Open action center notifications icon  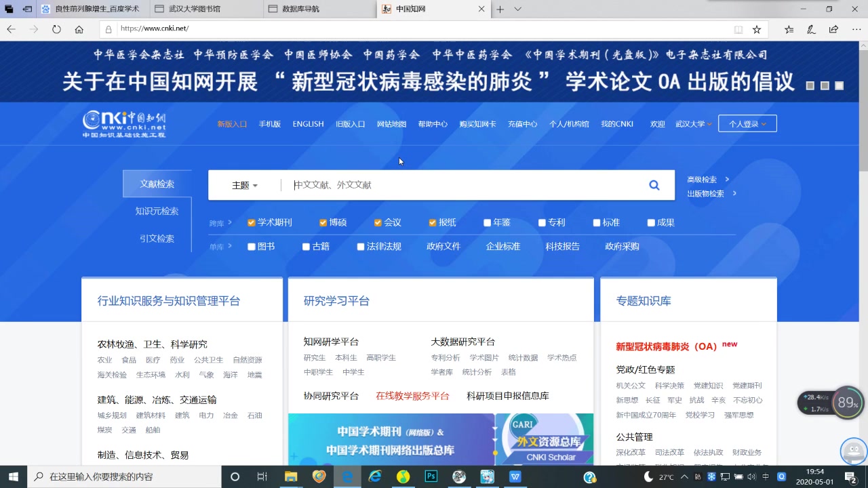850,476
